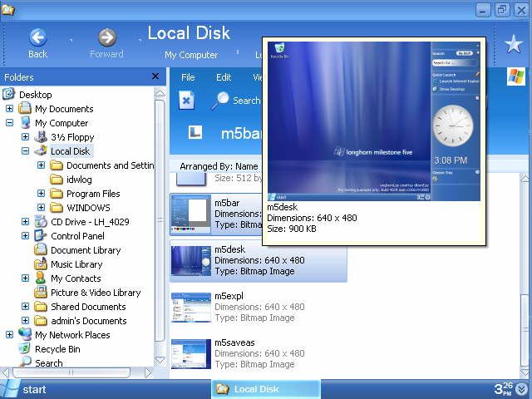This screenshot has height=399, width=532.
Task: Select the My Network Places icon
Action: point(25,334)
